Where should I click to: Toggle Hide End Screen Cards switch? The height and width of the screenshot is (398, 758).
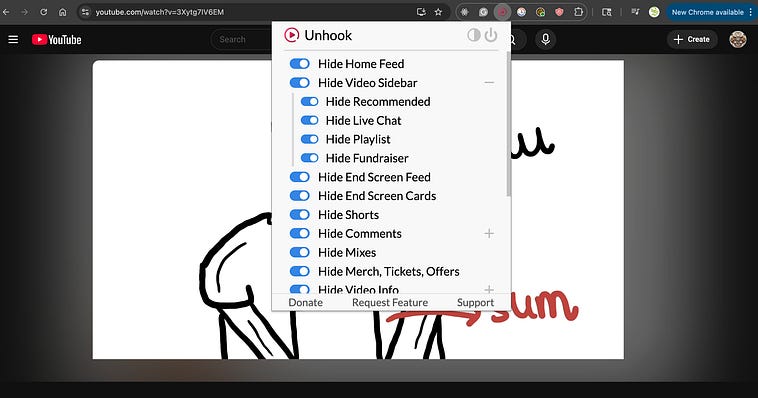coord(300,196)
